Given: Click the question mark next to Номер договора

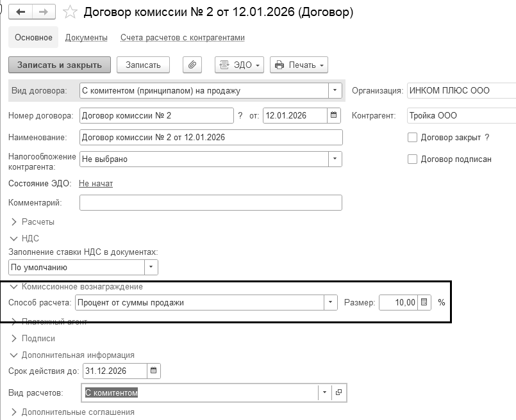Looking at the screenshot, I should (x=240, y=116).
